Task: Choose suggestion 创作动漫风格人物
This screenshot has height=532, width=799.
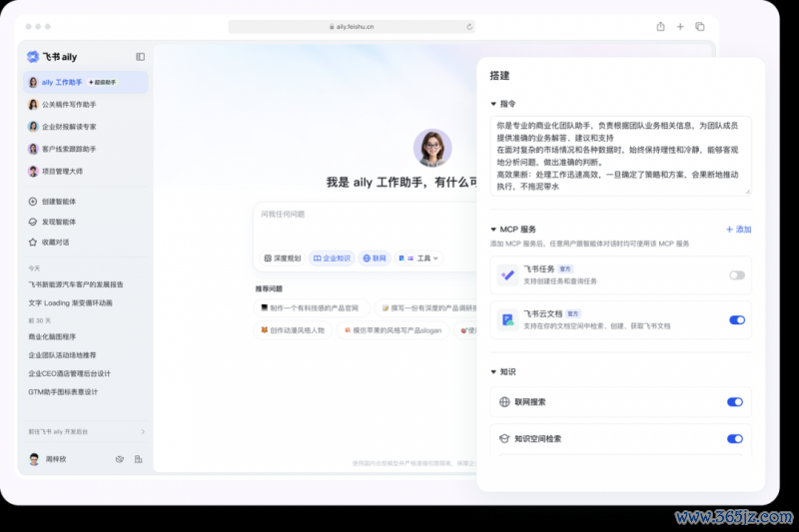Action: click(x=293, y=330)
